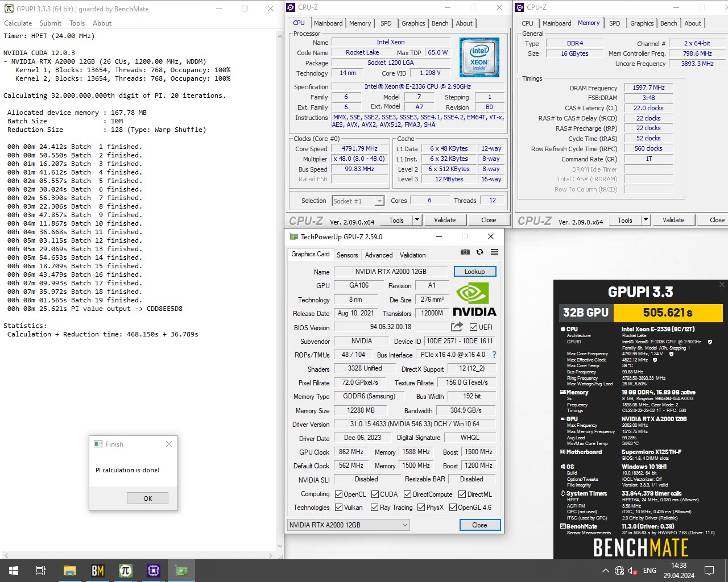Image resolution: width=728 pixels, height=582 pixels.
Task: Open the GPUPI Calculate menu
Action: [18, 23]
